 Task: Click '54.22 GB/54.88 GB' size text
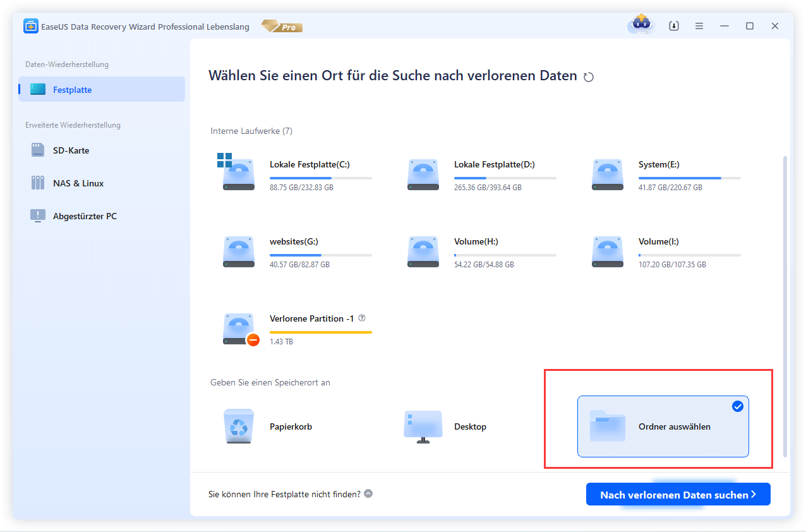coord(484,265)
